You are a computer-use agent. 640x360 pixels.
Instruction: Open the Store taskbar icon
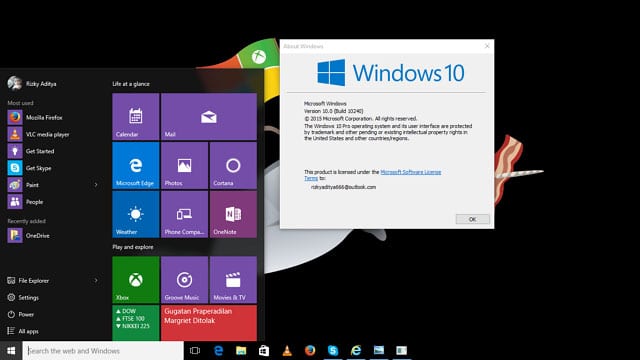[x=264, y=351]
